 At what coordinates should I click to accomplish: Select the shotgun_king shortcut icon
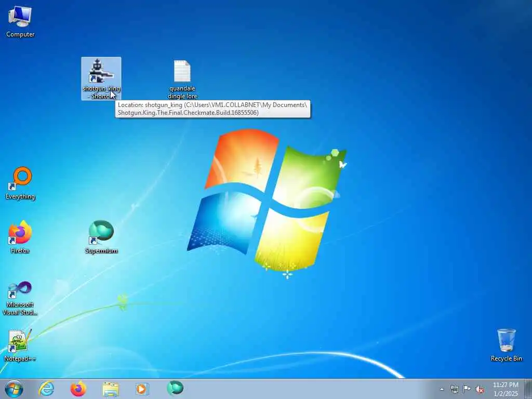click(101, 79)
